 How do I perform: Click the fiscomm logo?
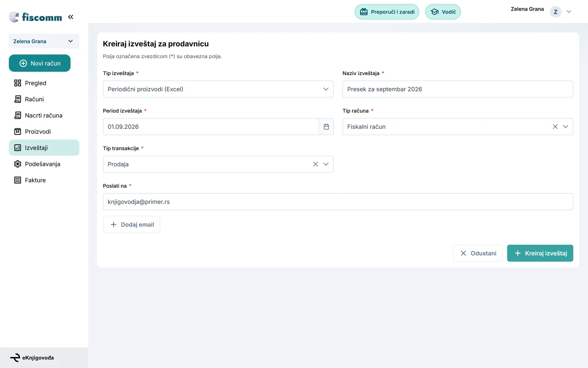pos(36,17)
